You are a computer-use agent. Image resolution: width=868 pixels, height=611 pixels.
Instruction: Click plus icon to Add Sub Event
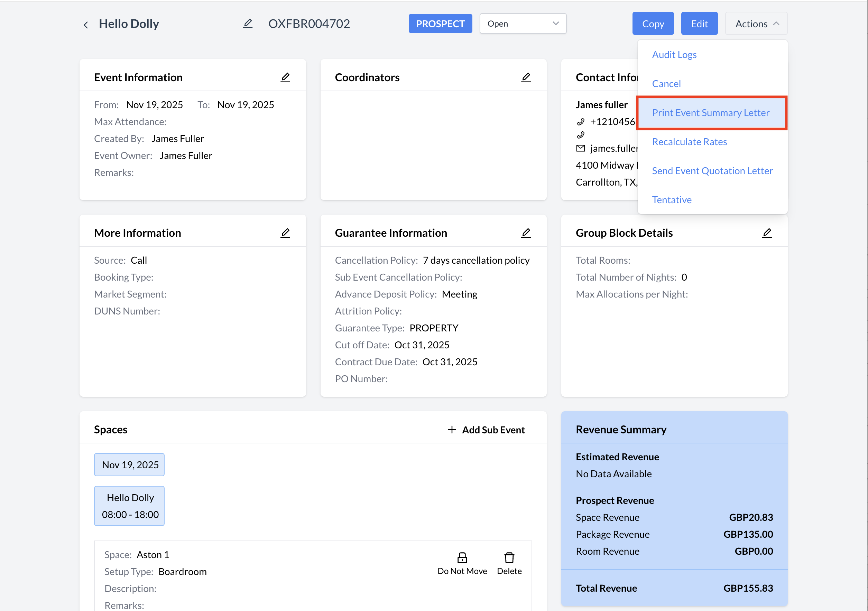[451, 430]
